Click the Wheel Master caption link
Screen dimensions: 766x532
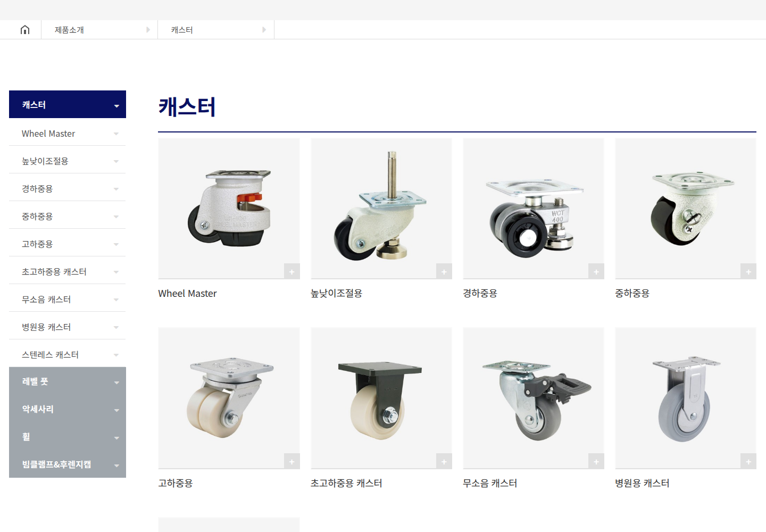(x=187, y=293)
